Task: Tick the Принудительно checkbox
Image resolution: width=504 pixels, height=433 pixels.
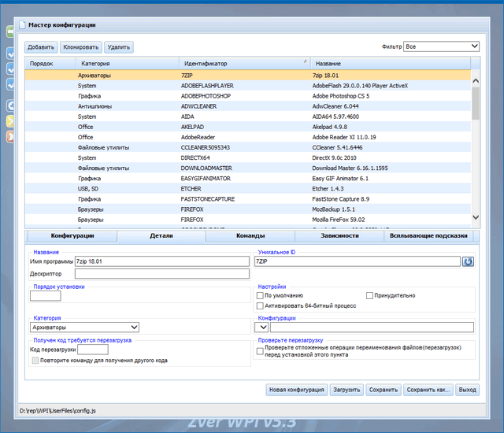Action: tap(369, 296)
